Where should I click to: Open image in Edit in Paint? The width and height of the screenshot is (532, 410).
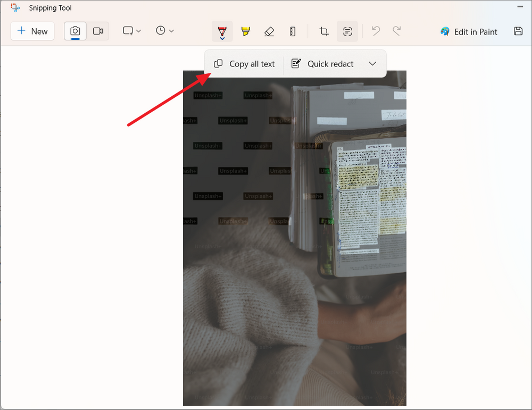(x=468, y=31)
